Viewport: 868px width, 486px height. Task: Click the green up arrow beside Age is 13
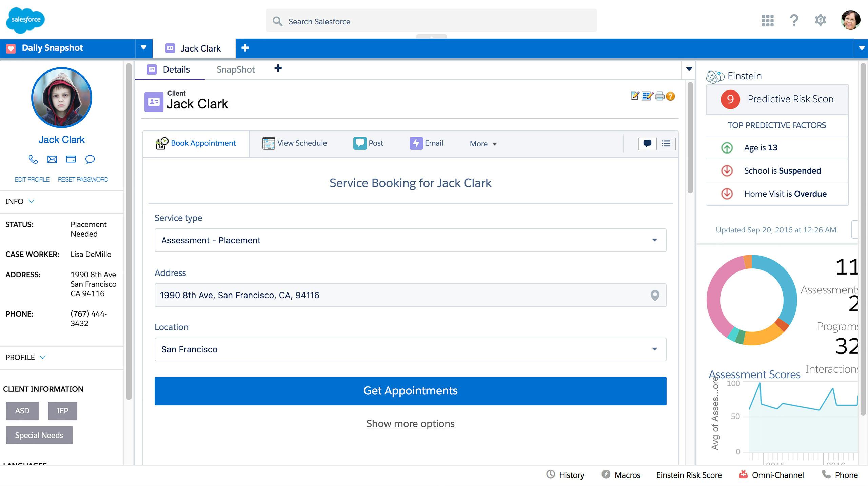(727, 148)
